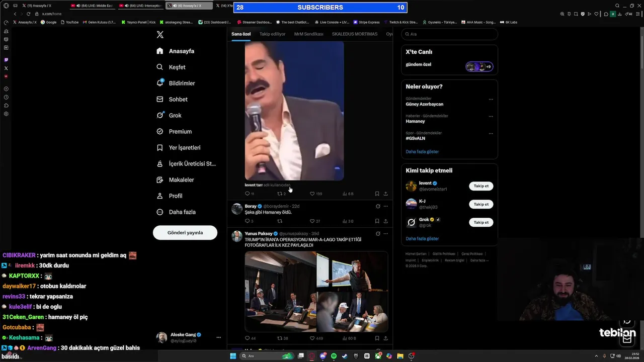Screen dimensions: 644x362
Task: Share the video post
Action: point(386,194)
